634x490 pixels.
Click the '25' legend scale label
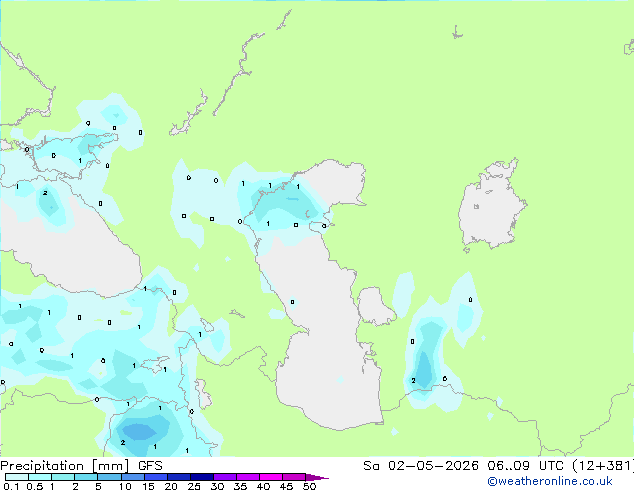194,486
